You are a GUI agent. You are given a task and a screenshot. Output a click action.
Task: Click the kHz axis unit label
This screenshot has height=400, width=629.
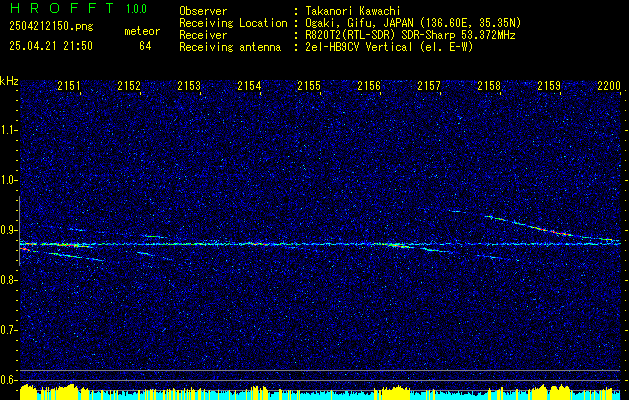[10, 81]
